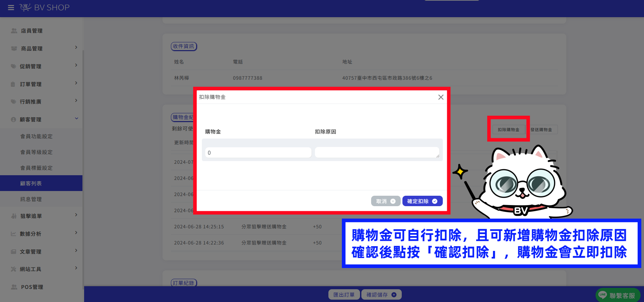Click phone number 0987777388
The width and height of the screenshot is (644, 302).
tap(248, 78)
